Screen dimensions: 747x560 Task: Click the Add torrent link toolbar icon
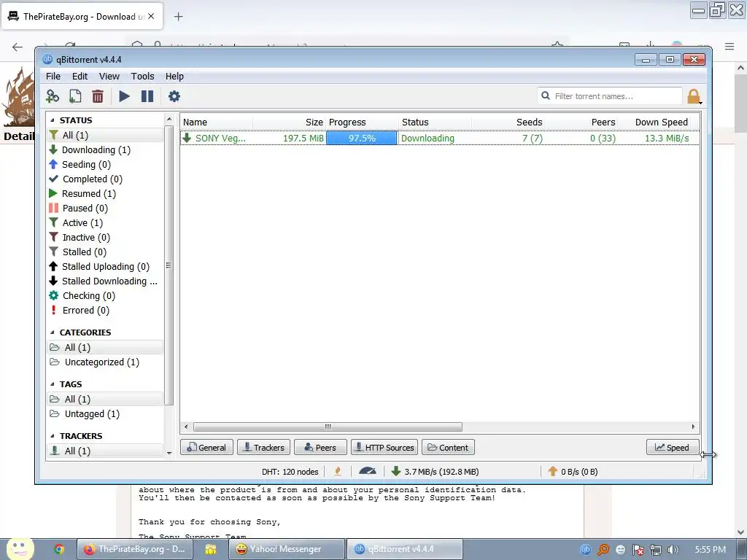pos(53,96)
